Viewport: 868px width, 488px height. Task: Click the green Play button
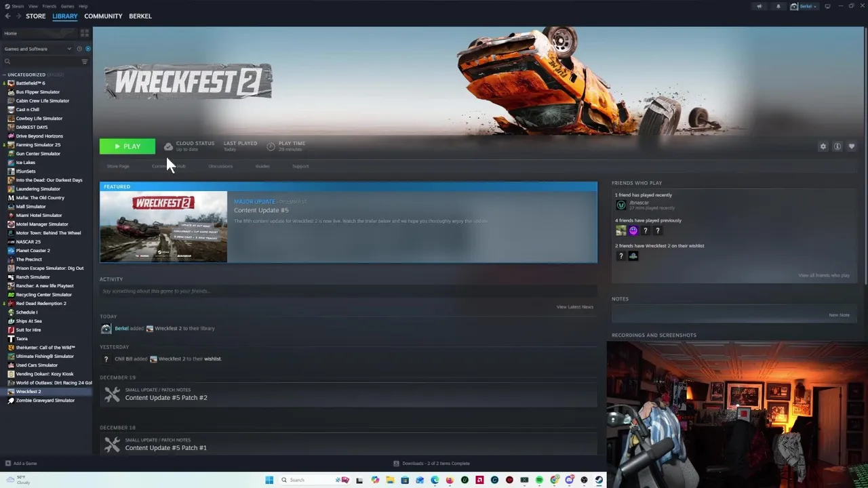pos(127,146)
